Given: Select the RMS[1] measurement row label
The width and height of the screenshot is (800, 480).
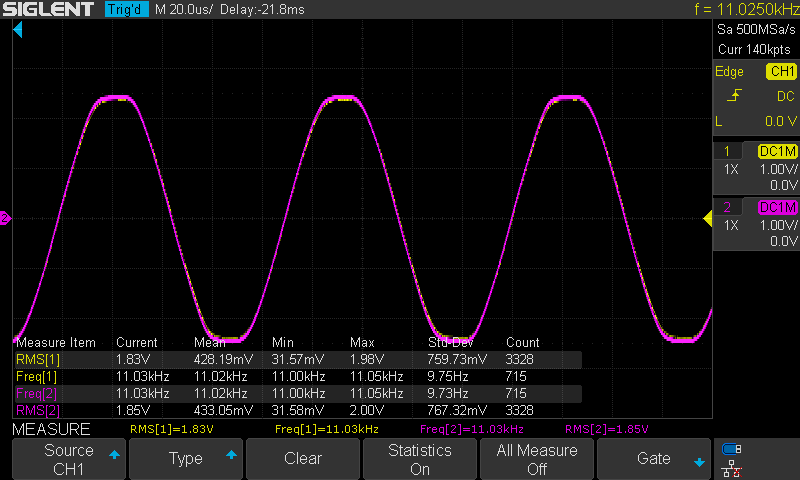Looking at the screenshot, I should [38, 359].
